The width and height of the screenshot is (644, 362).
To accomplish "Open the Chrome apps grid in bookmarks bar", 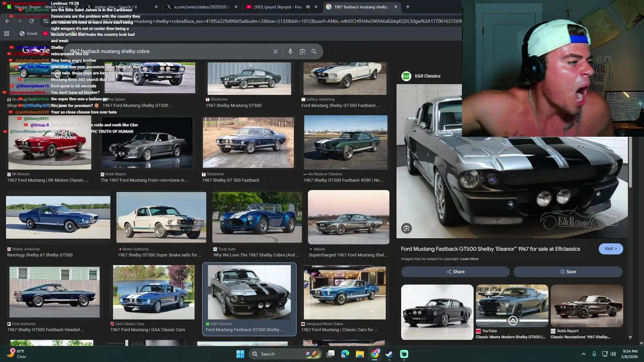I will click(7, 34).
